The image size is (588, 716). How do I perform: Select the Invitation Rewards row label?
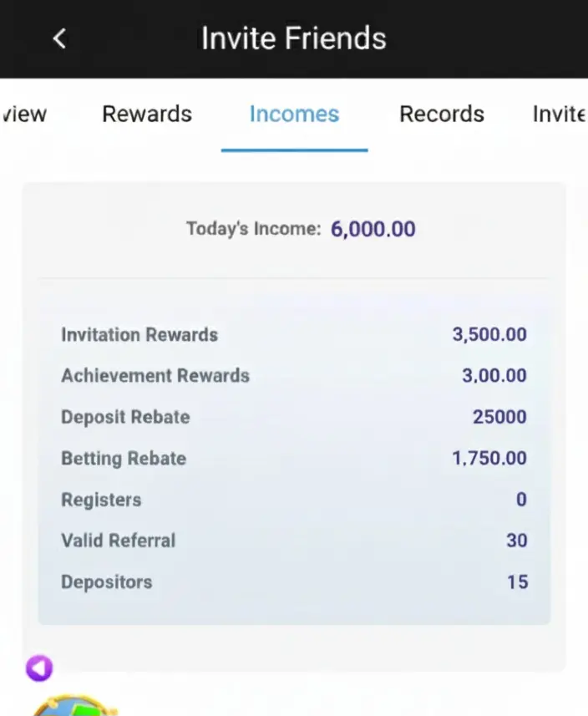click(x=139, y=335)
